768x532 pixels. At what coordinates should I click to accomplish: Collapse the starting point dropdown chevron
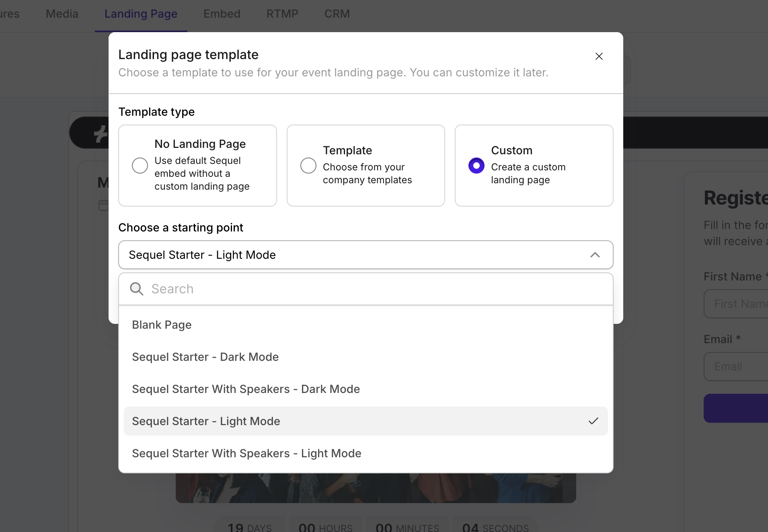tap(595, 255)
